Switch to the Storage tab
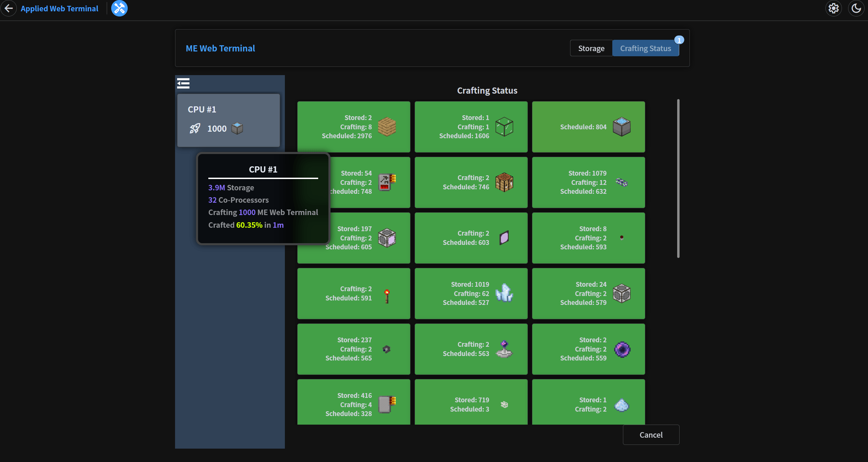This screenshot has width=868, height=462. pyautogui.click(x=591, y=48)
